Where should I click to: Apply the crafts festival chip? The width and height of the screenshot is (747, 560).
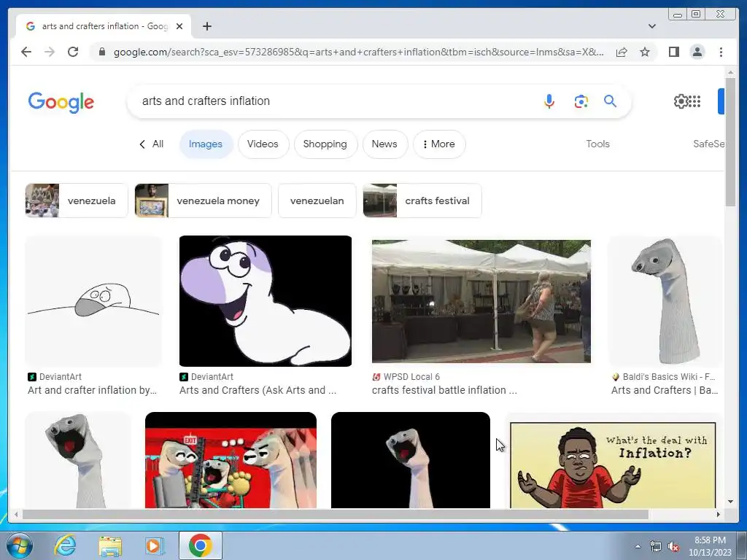pos(422,201)
